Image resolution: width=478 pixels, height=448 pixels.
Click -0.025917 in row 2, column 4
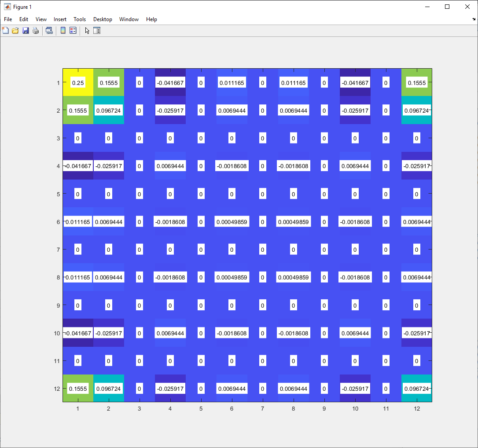tap(170, 110)
